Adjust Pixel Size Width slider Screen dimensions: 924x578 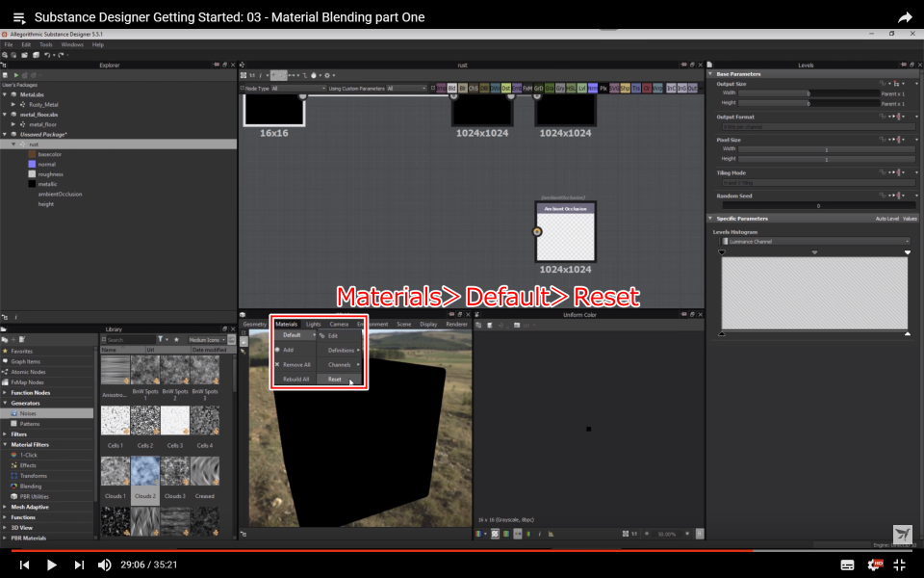pyautogui.click(x=827, y=149)
